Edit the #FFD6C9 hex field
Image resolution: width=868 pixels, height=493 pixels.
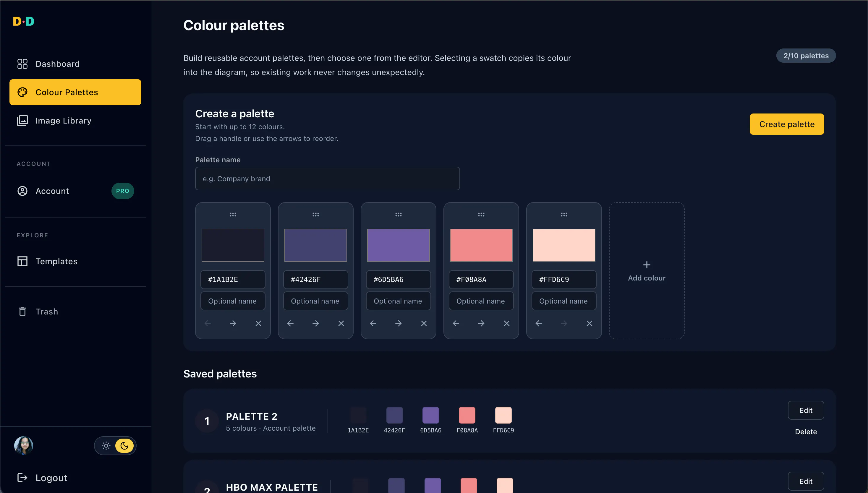point(564,279)
